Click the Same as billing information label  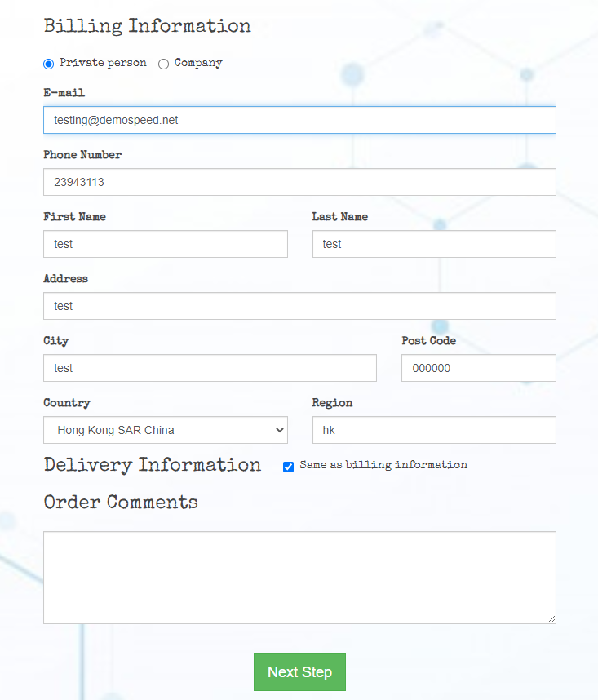(383, 465)
